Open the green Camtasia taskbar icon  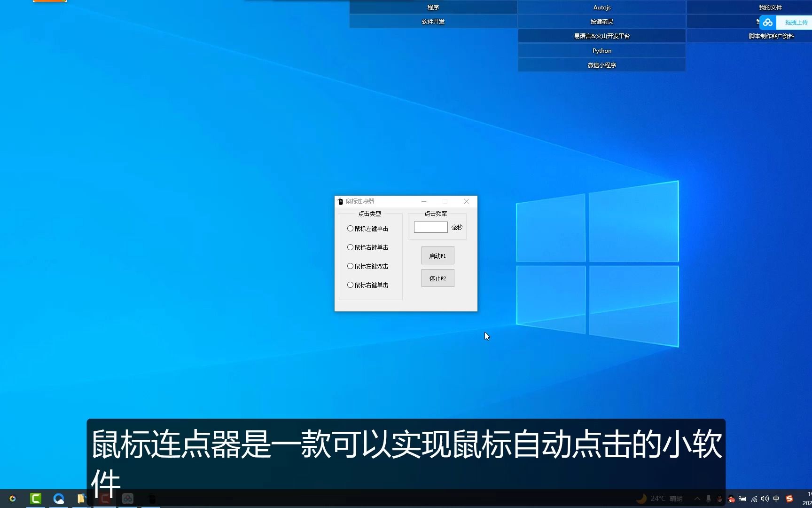point(36,499)
